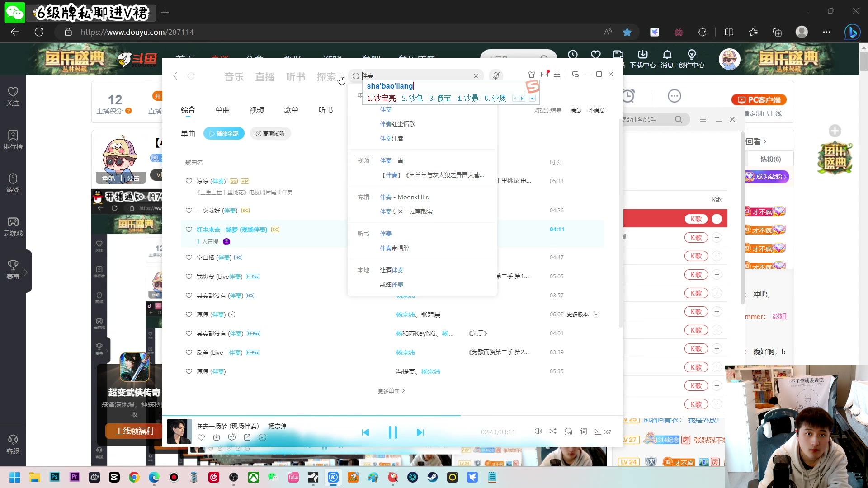Open the skin theme shirt icon
Screen dimensions: 868x488
click(x=532, y=75)
